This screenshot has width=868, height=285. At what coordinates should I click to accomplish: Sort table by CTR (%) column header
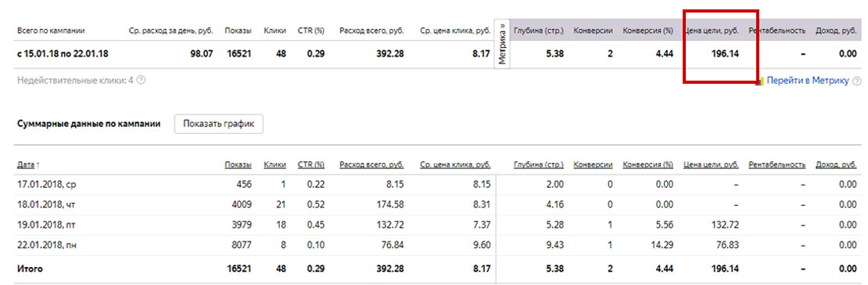(310, 164)
